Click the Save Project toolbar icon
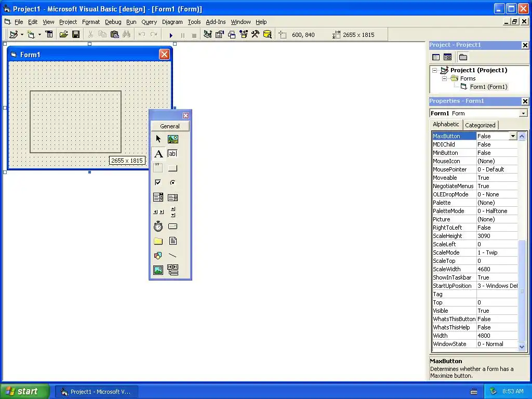The height and width of the screenshot is (399, 532). pyautogui.click(x=76, y=35)
